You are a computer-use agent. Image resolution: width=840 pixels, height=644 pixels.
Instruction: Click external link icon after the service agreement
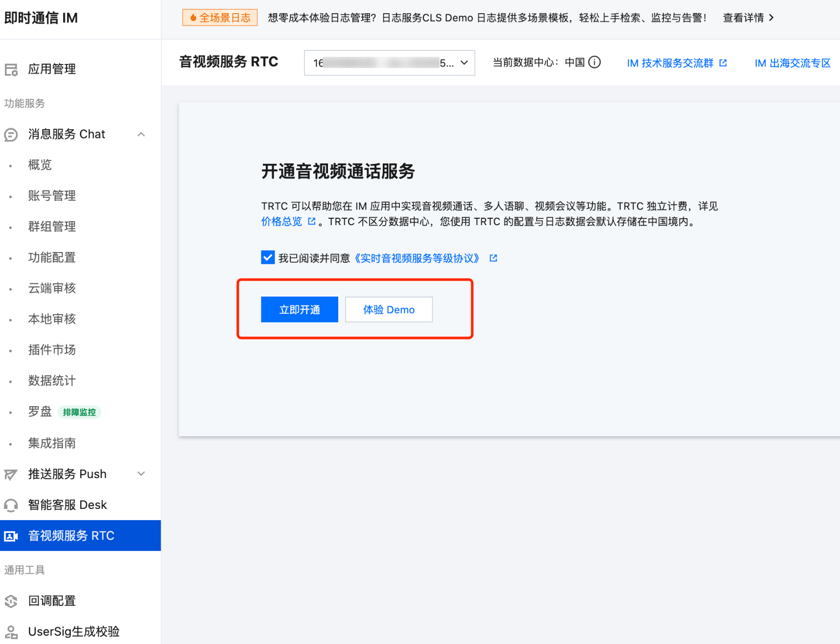click(x=493, y=258)
